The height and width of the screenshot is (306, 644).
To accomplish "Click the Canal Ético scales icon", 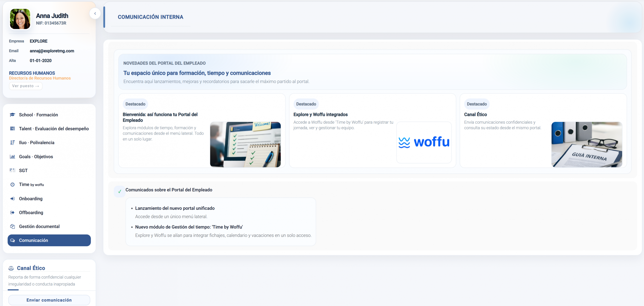I will click(11, 268).
